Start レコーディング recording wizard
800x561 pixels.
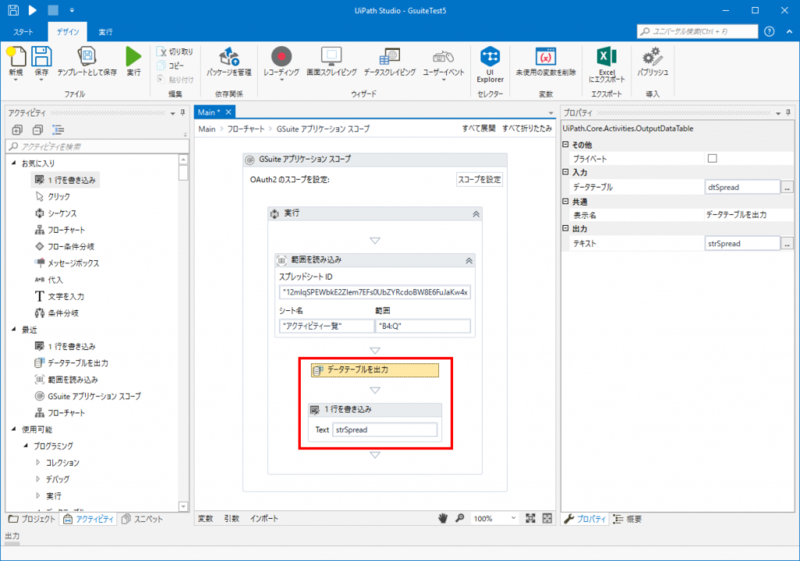(281, 62)
